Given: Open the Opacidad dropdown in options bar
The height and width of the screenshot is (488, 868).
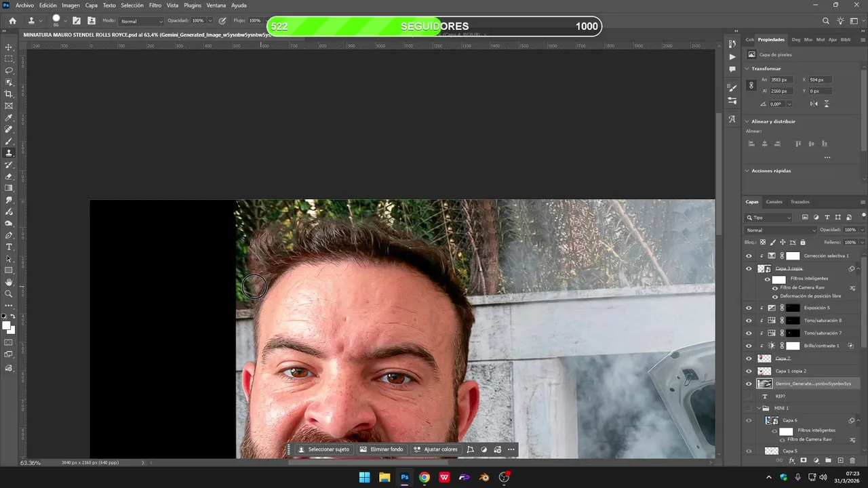Looking at the screenshot, I should 210,21.
